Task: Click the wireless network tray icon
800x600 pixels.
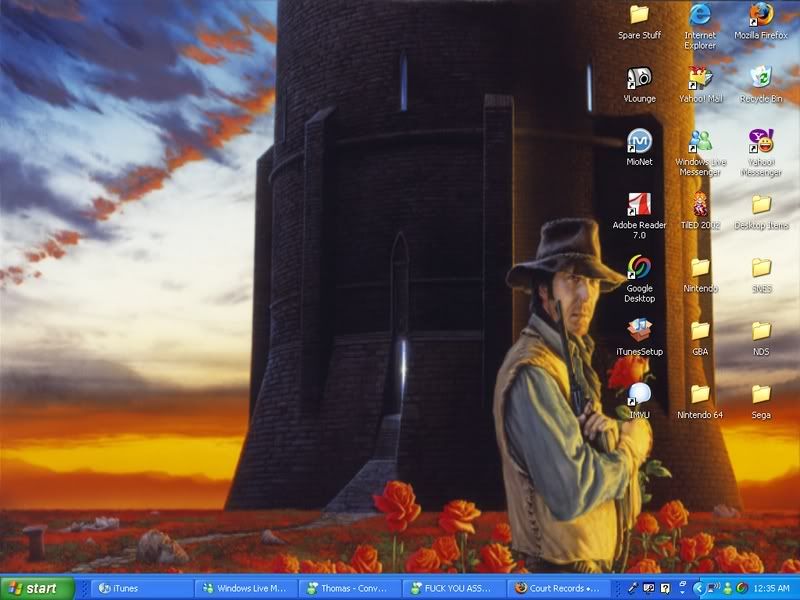Action: click(x=713, y=588)
